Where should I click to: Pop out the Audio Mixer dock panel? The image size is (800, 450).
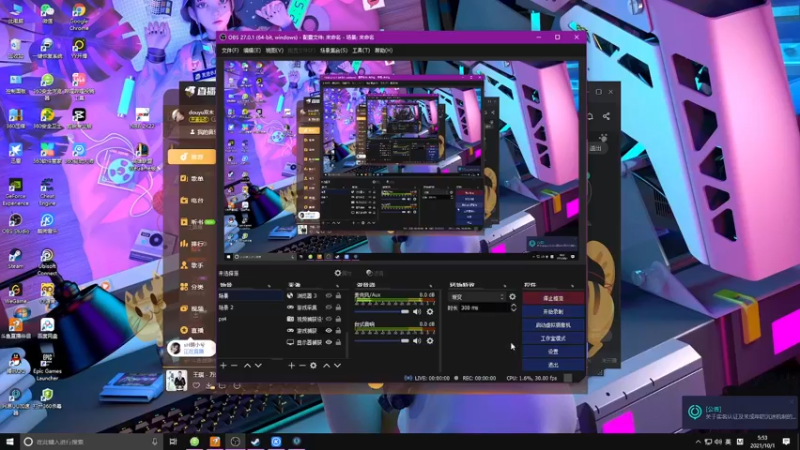coord(431,285)
